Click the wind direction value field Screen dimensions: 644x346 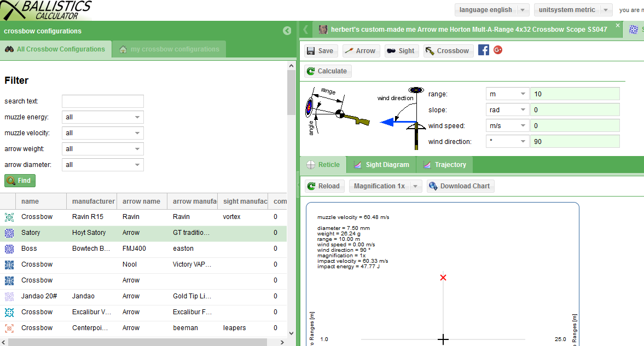[575, 142]
